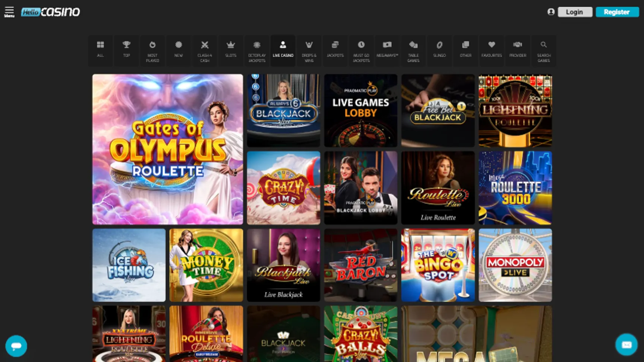Select the Live Casino category
644x362 pixels.
283,51
